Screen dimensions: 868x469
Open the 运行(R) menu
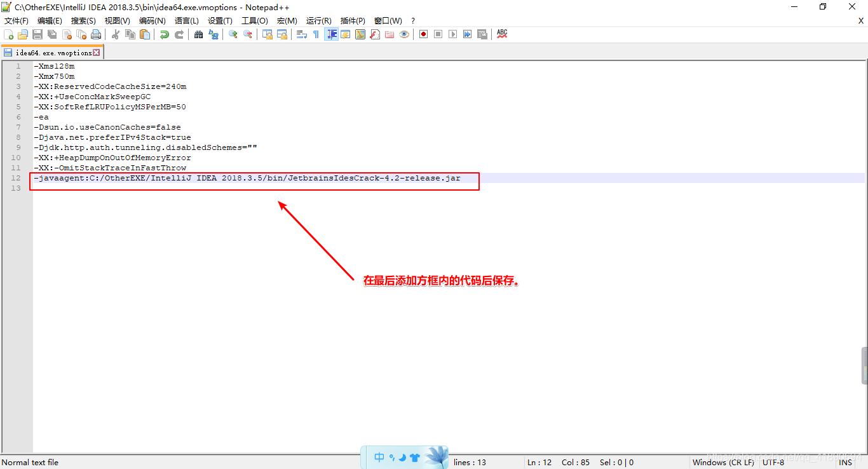[x=318, y=21]
